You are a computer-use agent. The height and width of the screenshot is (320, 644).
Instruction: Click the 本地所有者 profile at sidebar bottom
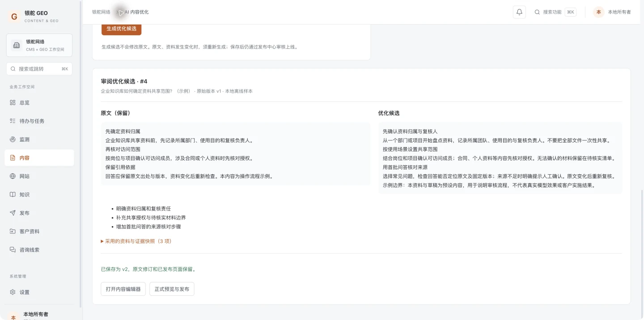coord(39,315)
